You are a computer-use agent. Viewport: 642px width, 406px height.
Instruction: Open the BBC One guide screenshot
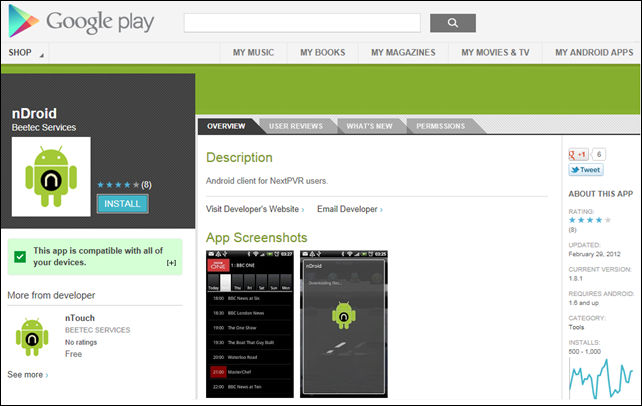coord(250,324)
